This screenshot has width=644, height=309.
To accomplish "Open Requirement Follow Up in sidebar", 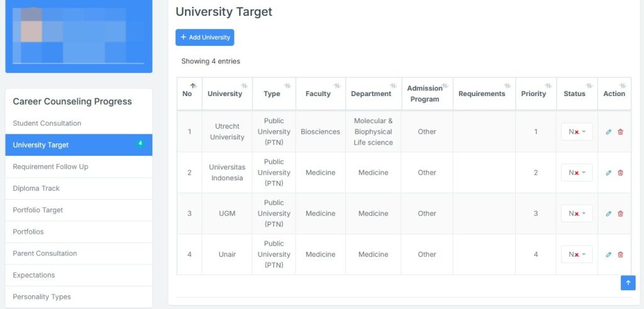I will coord(79,166).
